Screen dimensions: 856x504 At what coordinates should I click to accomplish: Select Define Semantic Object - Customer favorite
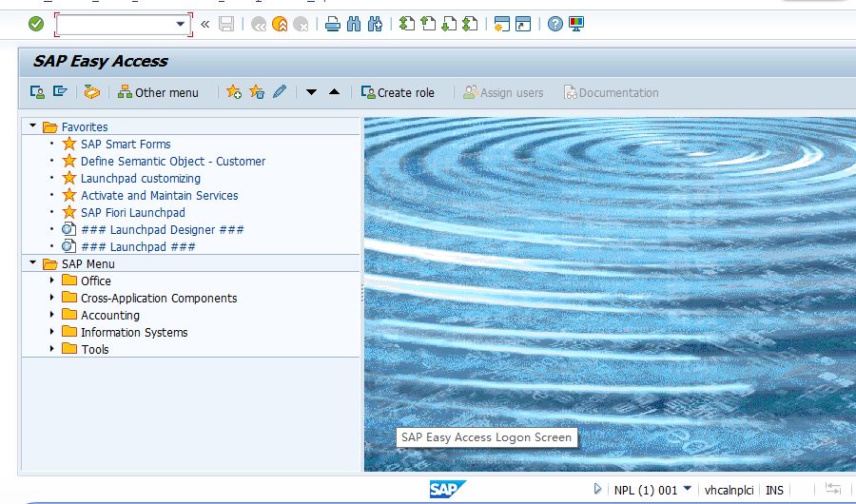point(173,161)
